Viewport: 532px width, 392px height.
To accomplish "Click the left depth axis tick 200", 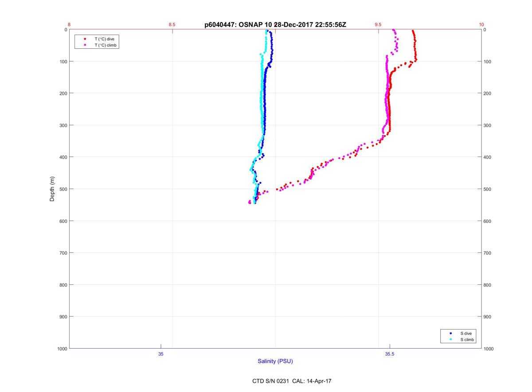I will [63, 93].
